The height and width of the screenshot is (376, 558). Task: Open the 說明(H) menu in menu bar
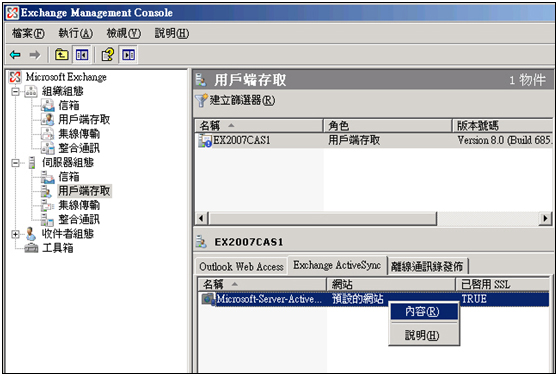[x=172, y=33]
